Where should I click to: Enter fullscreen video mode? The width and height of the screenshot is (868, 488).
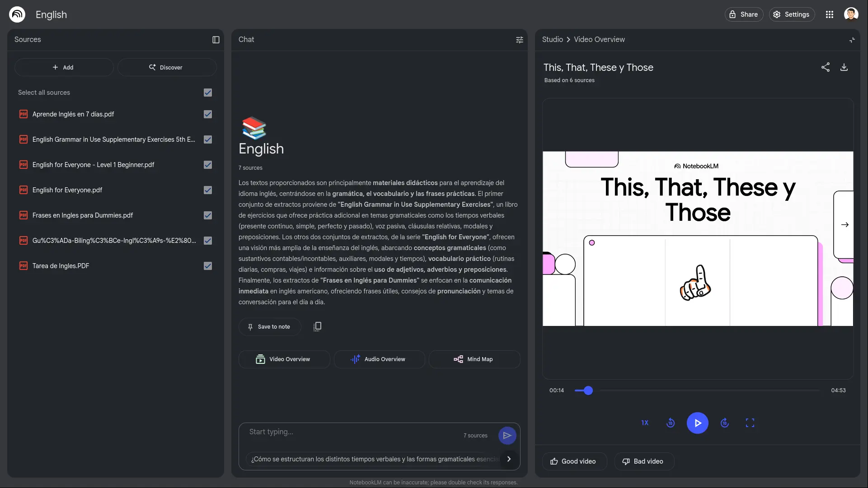[x=750, y=423]
